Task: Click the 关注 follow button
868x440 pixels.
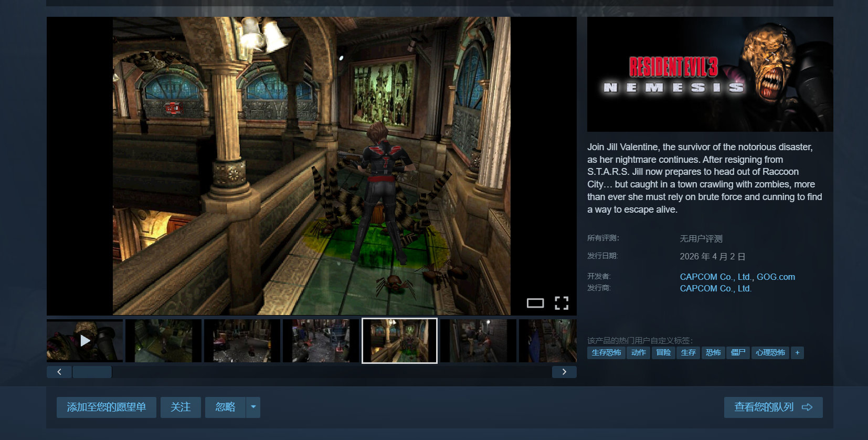Action: (x=181, y=407)
